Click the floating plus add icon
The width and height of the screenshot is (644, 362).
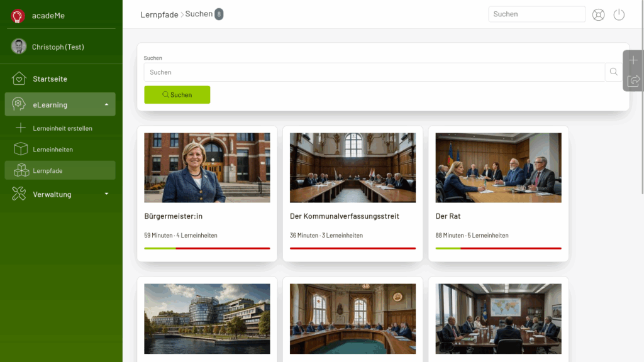633,60
